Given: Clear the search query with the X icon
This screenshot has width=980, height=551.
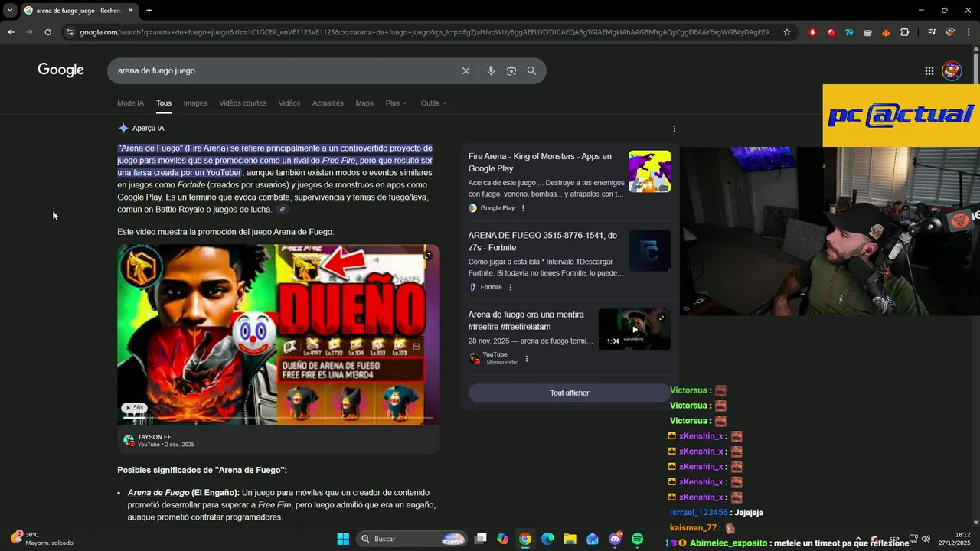Looking at the screenshot, I should pos(465,70).
